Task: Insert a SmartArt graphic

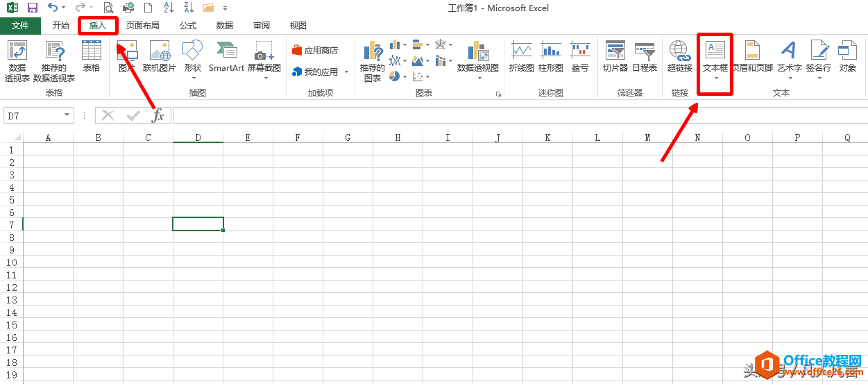Action: coord(227,57)
